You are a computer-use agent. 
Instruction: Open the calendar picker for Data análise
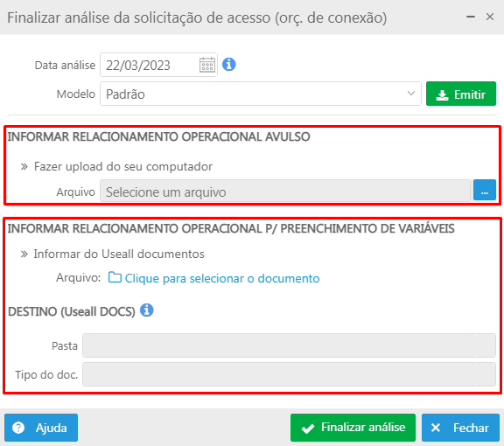point(207,65)
